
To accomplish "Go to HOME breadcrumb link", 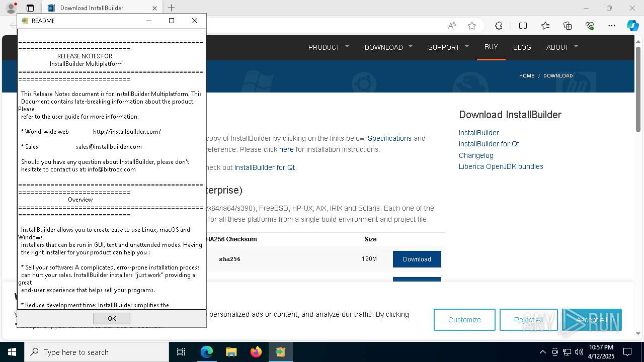I will [527, 75].
